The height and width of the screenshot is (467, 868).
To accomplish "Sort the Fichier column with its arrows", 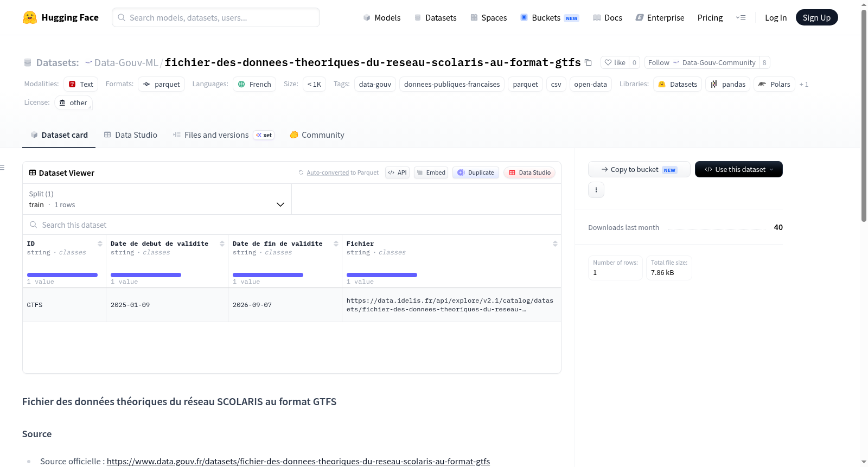I will [x=555, y=244].
